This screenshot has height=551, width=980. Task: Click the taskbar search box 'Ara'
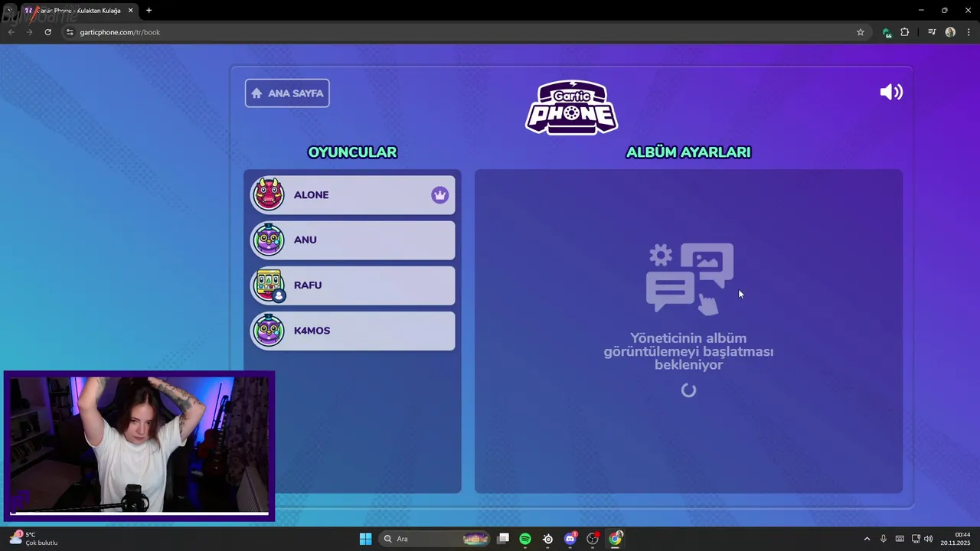click(x=436, y=539)
